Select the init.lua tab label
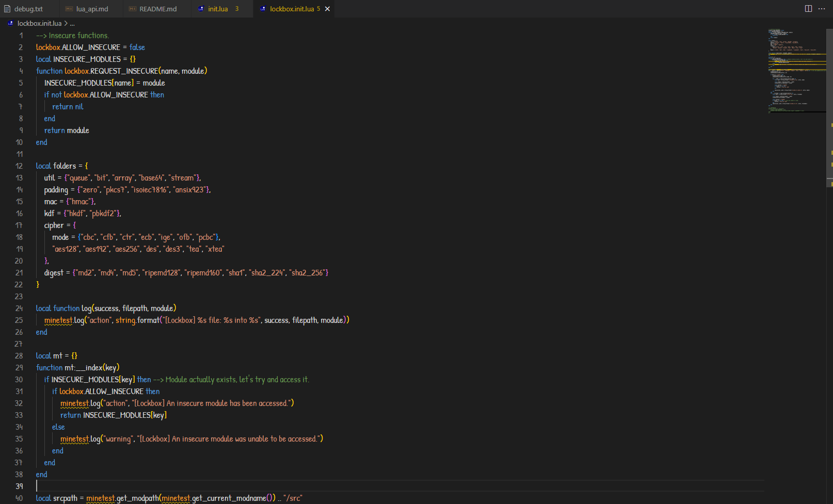 218,9
